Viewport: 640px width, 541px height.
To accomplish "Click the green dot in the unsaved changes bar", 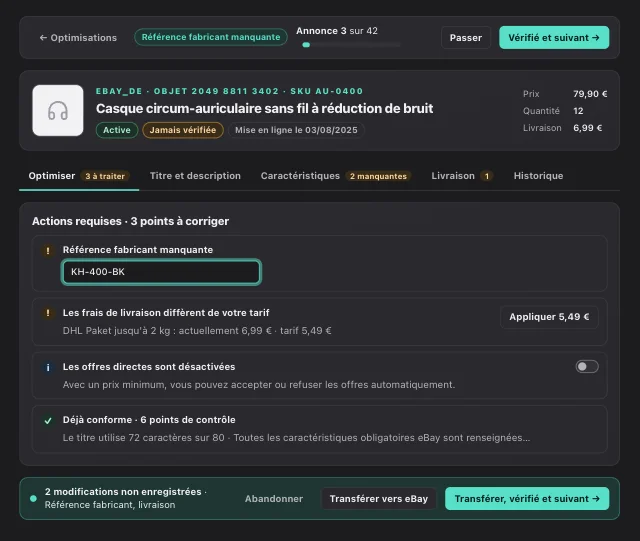I will (33, 498).
